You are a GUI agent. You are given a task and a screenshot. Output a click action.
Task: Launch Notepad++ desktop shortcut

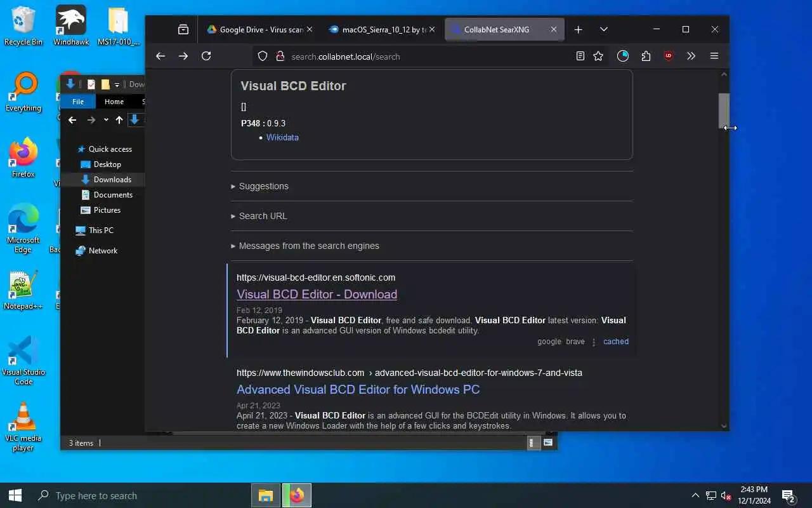pyautogui.click(x=23, y=291)
